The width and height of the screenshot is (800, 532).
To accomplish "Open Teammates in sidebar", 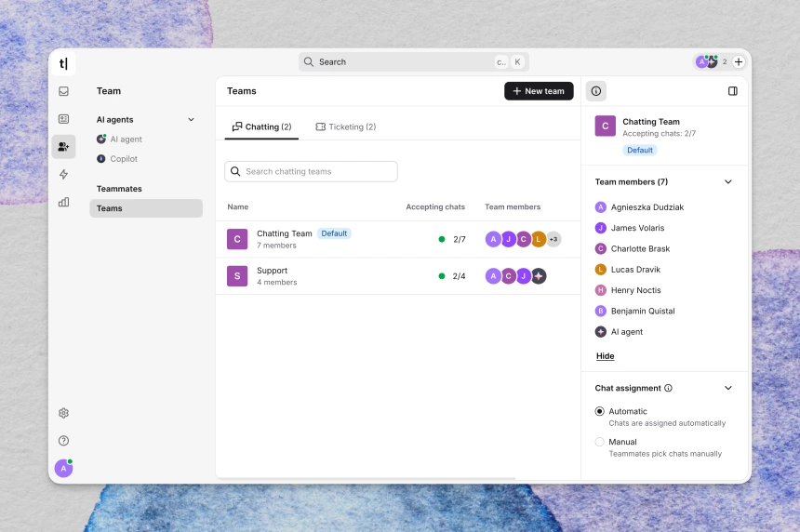I will pos(119,189).
